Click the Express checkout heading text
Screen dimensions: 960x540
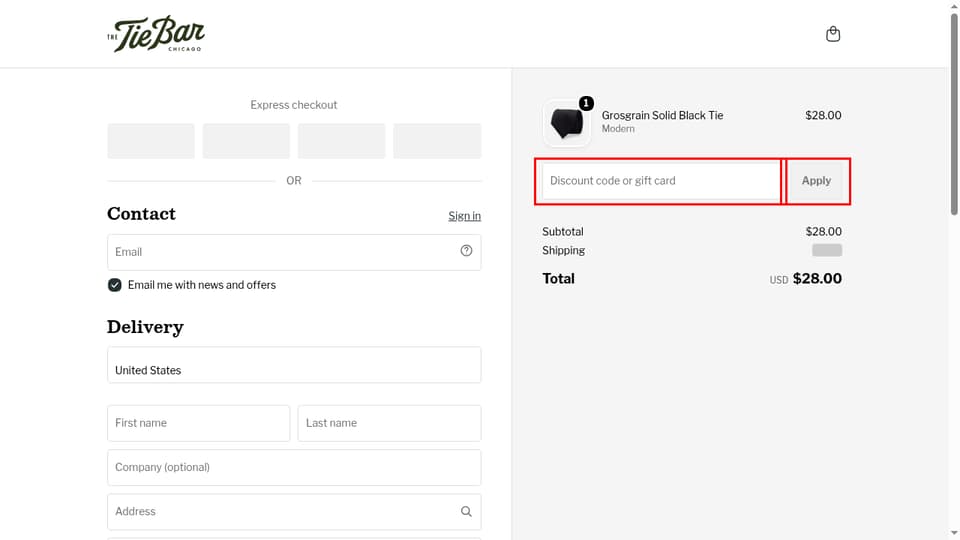coord(294,105)
